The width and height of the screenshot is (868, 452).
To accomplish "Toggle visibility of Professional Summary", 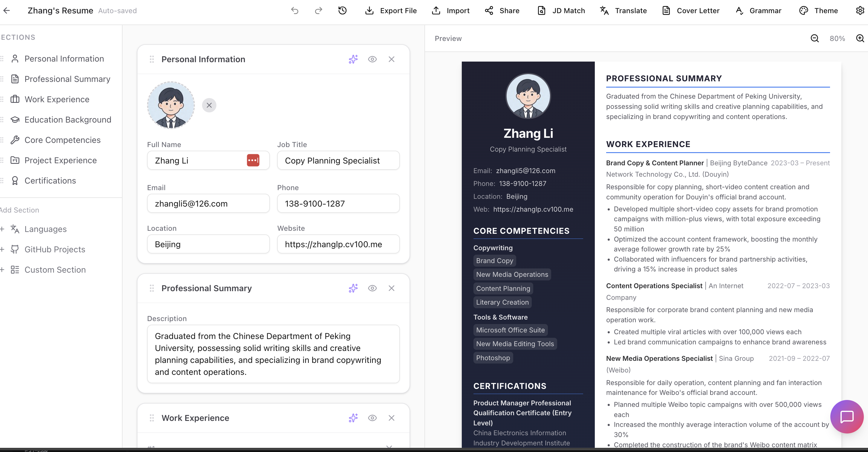I will pyautogui.click(x=372, y=288).
